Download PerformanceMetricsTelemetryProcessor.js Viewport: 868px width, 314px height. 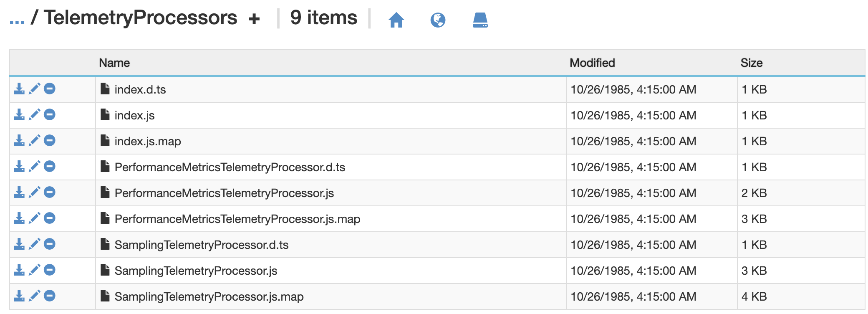point(19,193)
